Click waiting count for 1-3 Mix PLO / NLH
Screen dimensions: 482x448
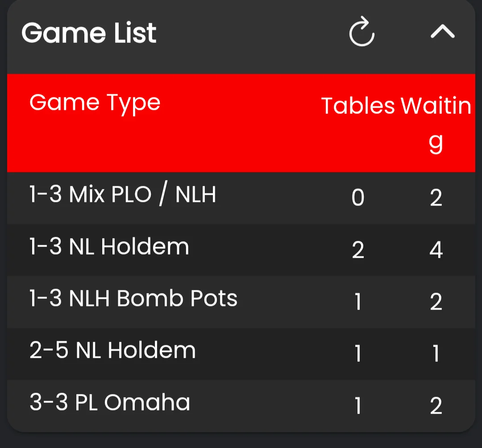pos(436,197)
